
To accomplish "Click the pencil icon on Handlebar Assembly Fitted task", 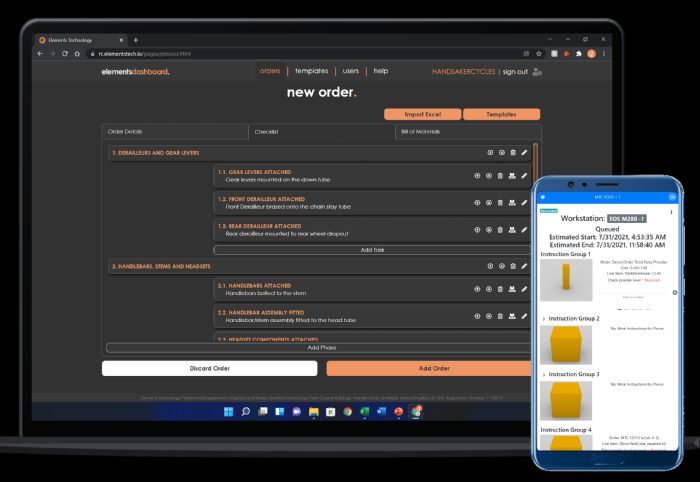I will (x=524, y=316).
